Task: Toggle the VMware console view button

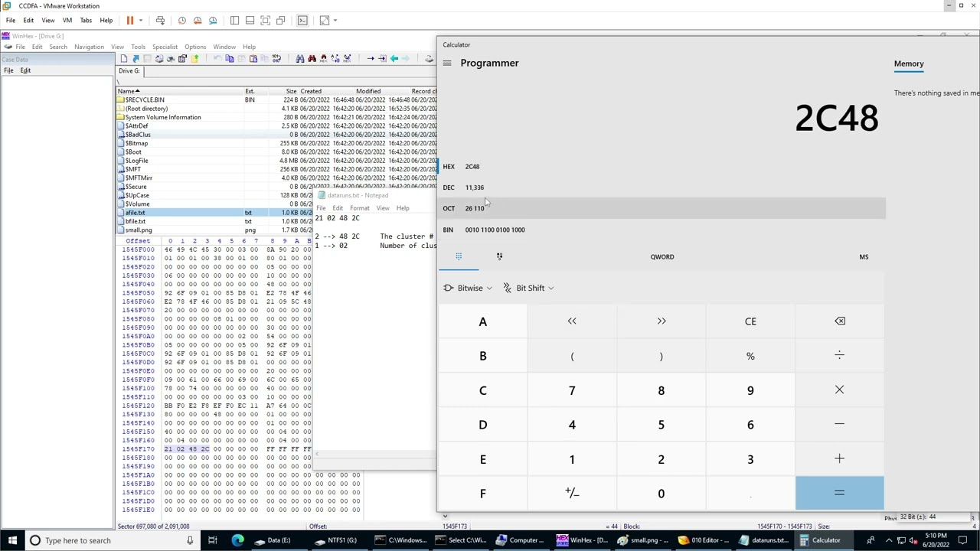Action: point(302,21)
